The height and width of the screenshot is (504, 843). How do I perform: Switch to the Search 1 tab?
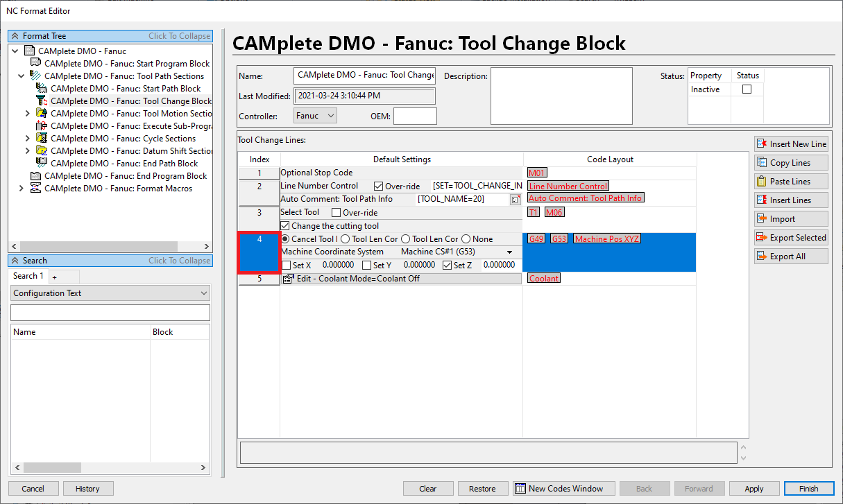pos(27,276)
